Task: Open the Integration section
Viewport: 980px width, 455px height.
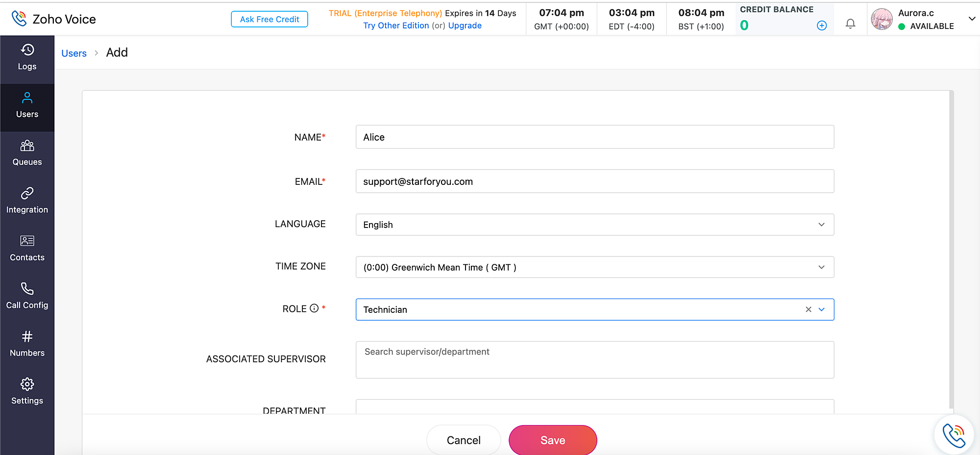Action: 27,201
